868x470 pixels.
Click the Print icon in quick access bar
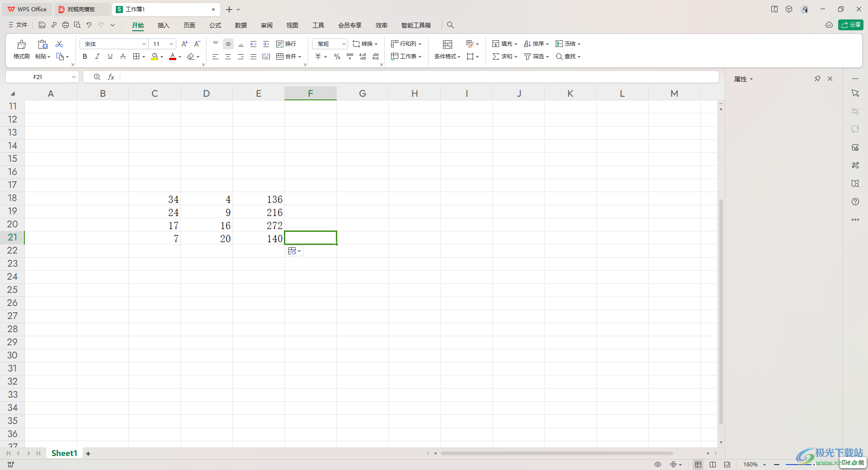[66, 25]
